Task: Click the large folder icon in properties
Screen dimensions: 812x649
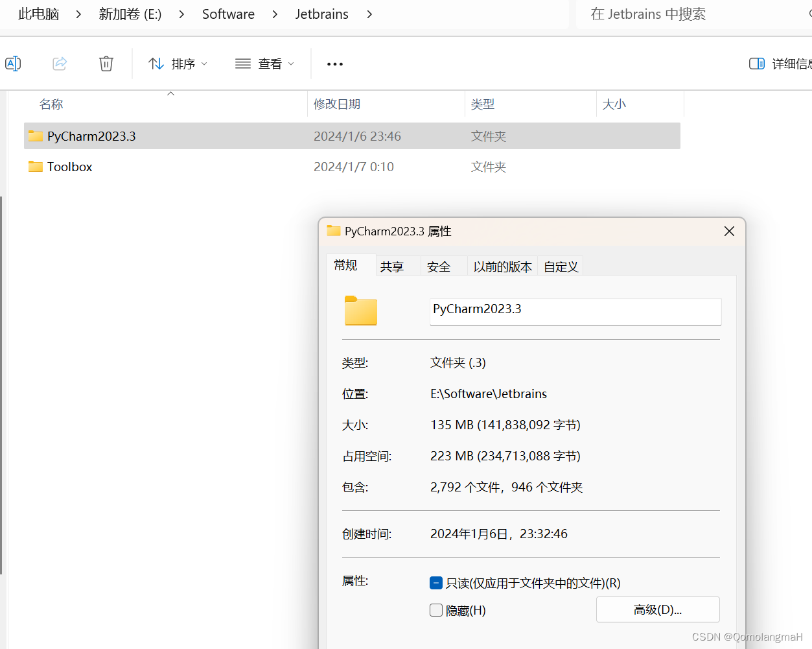Action: coord(361,311)
